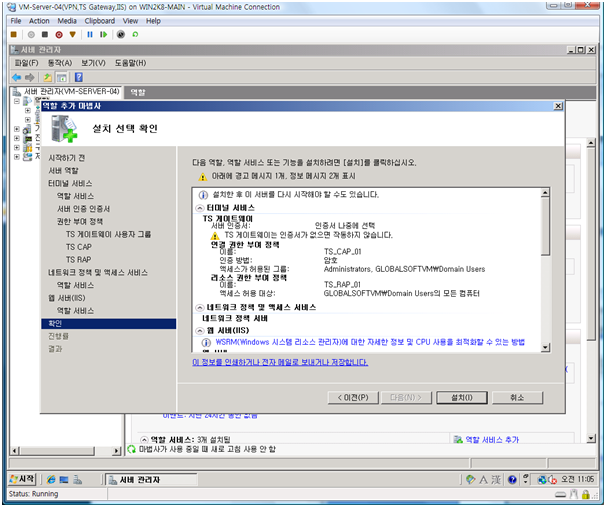Open the print, e-mail or save information link

click(x=280, y=362)
